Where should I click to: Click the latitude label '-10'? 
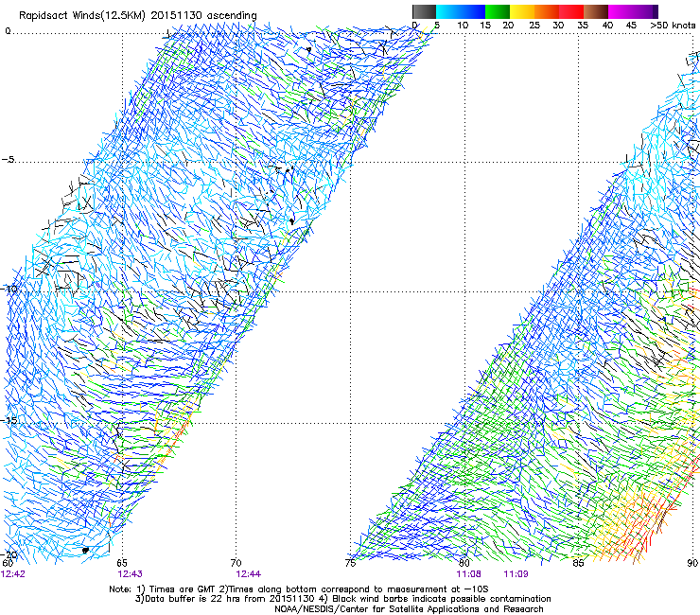[8, 289]
